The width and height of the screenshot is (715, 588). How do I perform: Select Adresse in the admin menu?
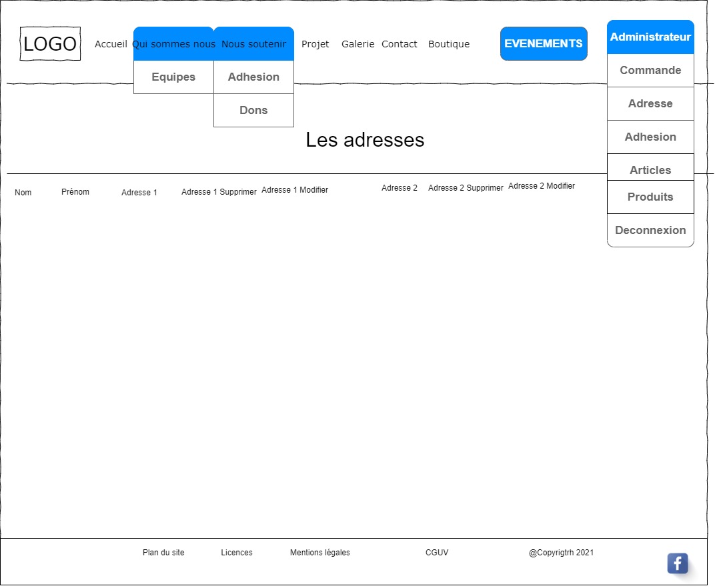(x=650, y=104)
